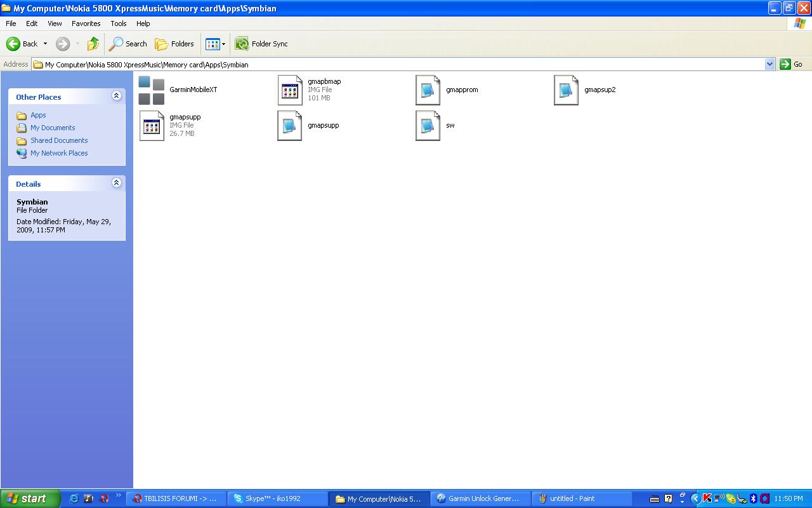Go Back using the green arrow button
This screenshot has width=812, height=508.
click(22, 44)
